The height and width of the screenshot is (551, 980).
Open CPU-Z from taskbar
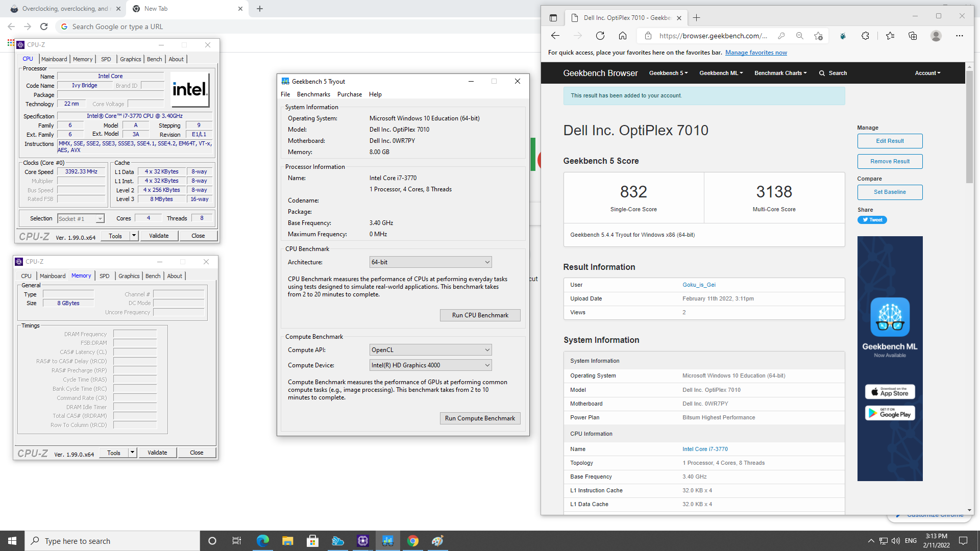click(363, 541)
